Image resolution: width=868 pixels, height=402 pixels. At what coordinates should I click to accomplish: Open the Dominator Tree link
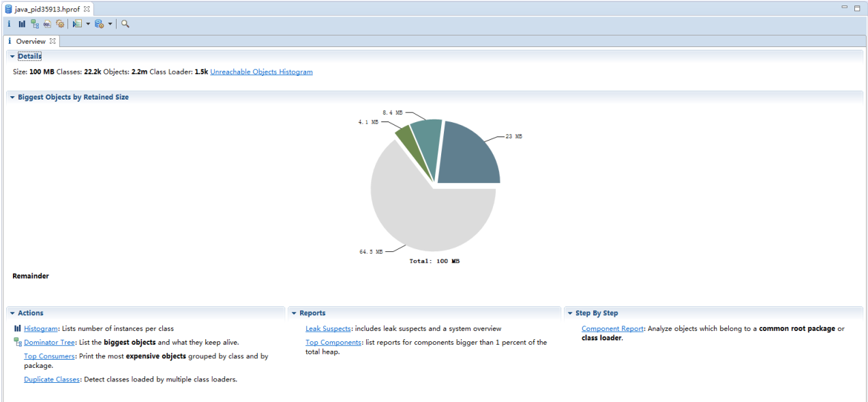coord(49,342)
